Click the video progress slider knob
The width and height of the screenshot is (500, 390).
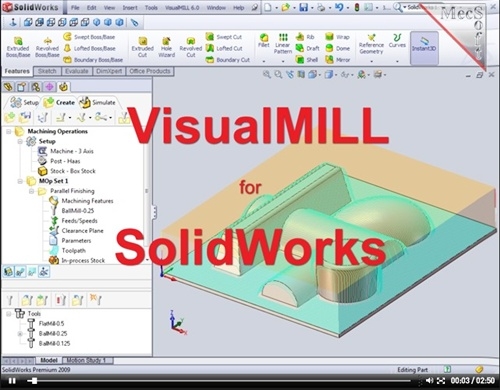click(32, 381)
